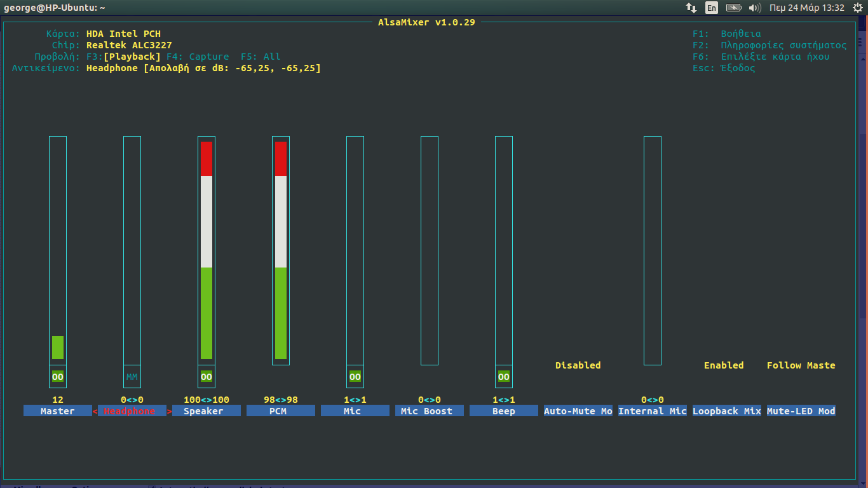Click the Esc Έξοδος exit entry

point(724,68)
